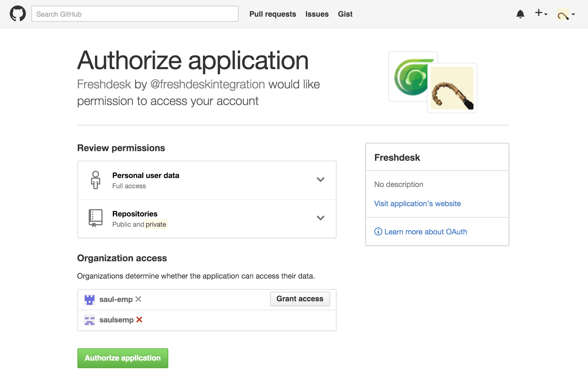Go to Issues in the top navigation

tap(317, 14)
